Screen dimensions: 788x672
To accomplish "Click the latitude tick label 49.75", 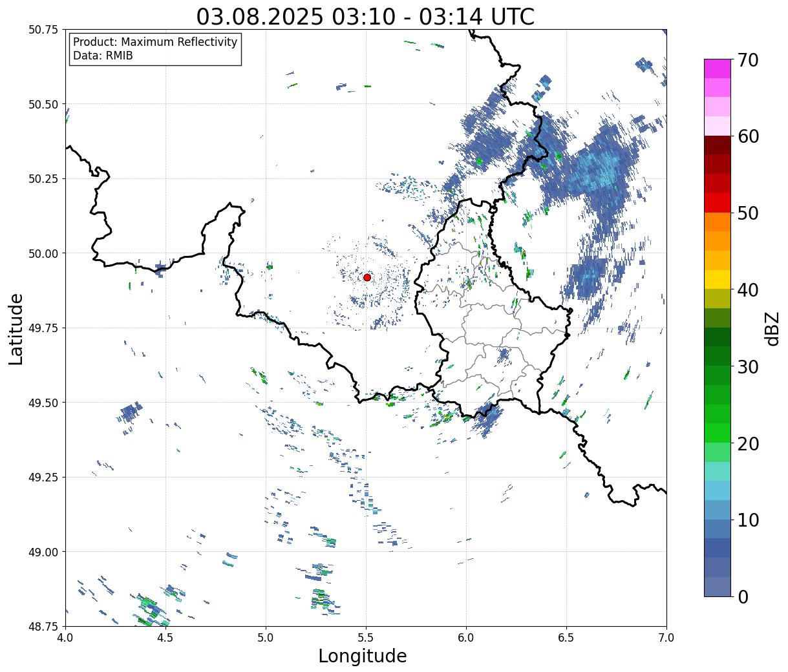I will [43, 328].
